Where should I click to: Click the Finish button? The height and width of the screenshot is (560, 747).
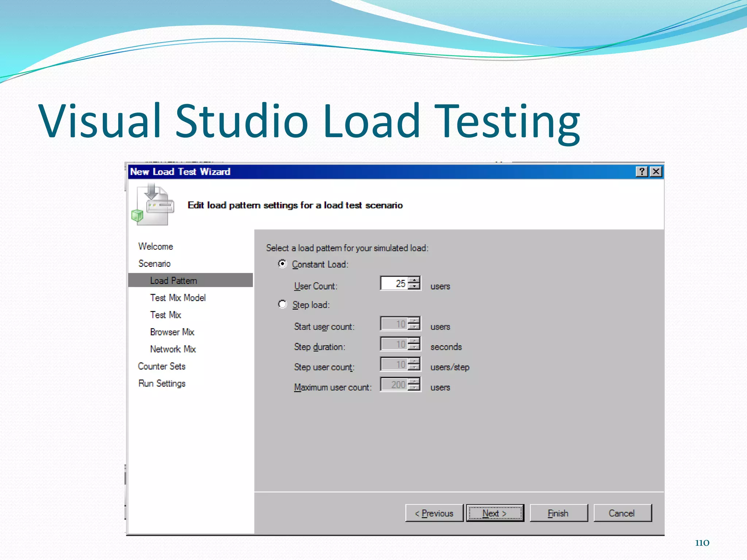click(x=558, y=513)
